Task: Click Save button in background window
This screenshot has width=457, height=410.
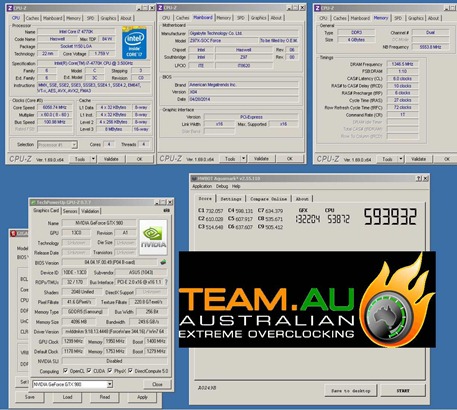Action: (x=30, y=397)
